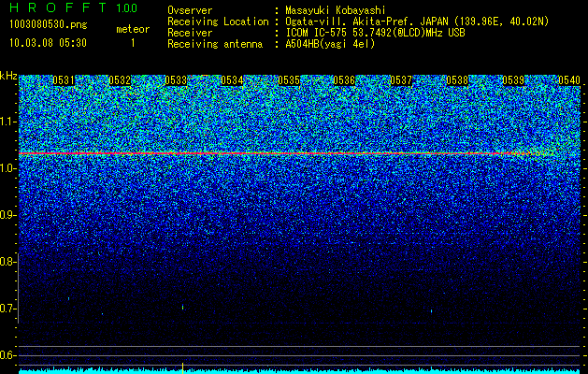Click the 0538 time marker
The height and width of the screenshot is (374, 588).
point(457,80)
